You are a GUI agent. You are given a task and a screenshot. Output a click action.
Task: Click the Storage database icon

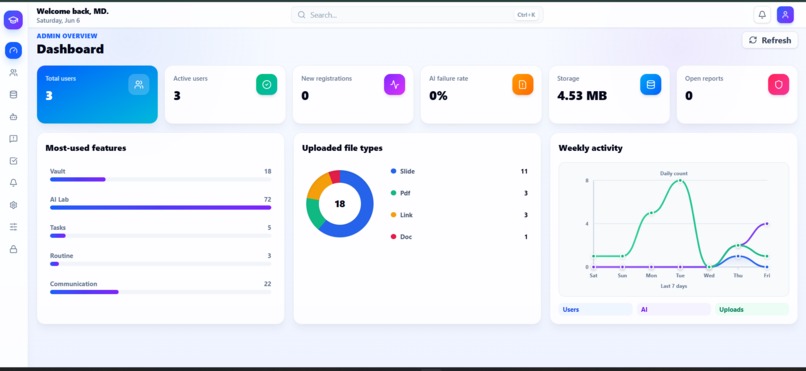(x=651, y=85)
